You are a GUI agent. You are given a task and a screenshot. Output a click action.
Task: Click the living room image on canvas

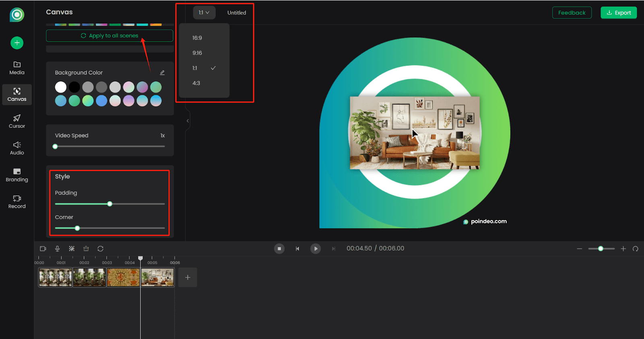[415, 133]
